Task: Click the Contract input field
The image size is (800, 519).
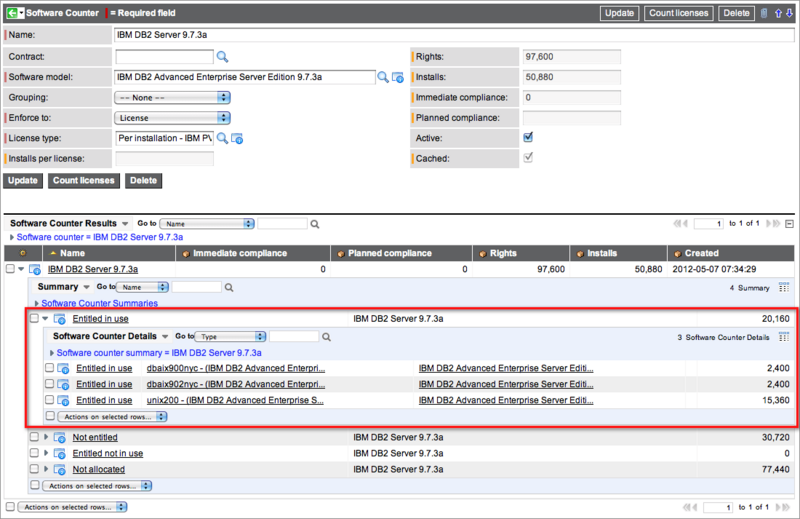Action: pyautogui.click(x=164, y=57)
